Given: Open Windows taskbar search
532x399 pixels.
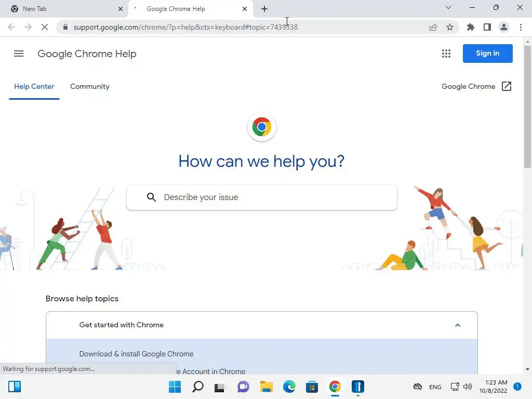Looking at the screenshot, I should (198, 387).
